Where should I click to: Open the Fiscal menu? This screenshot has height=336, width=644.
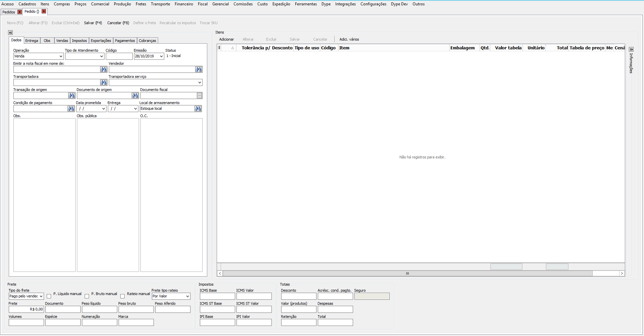pos(203,4)
